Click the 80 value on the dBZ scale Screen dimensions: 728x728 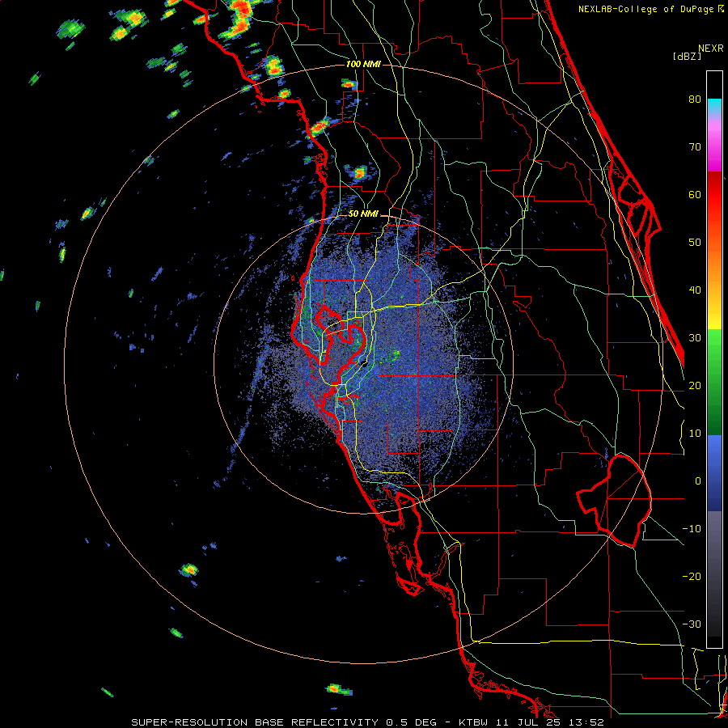pos(695,99)
